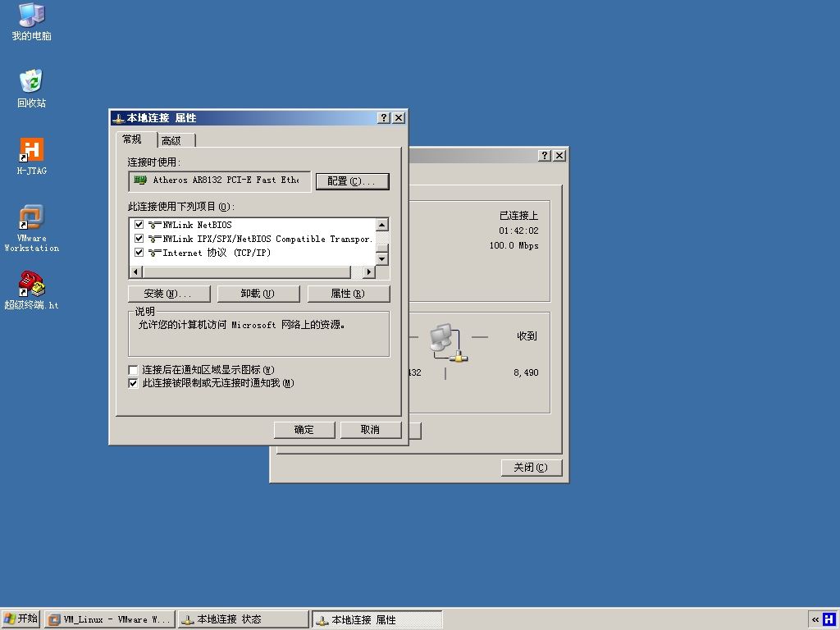
Task: Click the 已连接上 status text
Action: click(x=518, y=216)
